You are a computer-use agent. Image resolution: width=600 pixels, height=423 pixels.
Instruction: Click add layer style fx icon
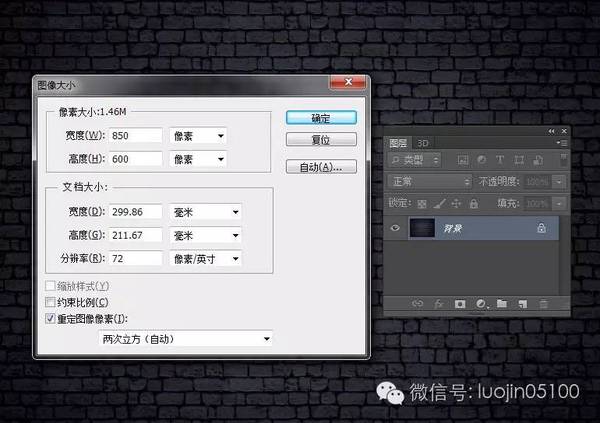(x=439, y=304)
